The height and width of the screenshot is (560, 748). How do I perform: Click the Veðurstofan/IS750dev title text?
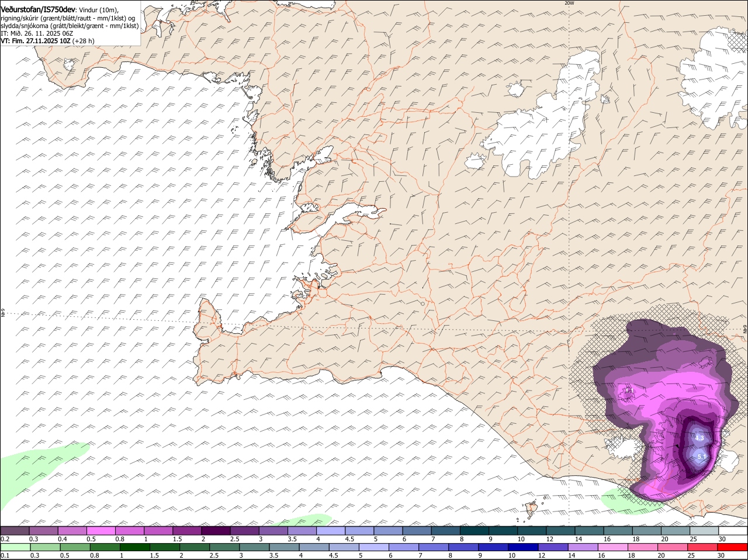pos(37,10)
